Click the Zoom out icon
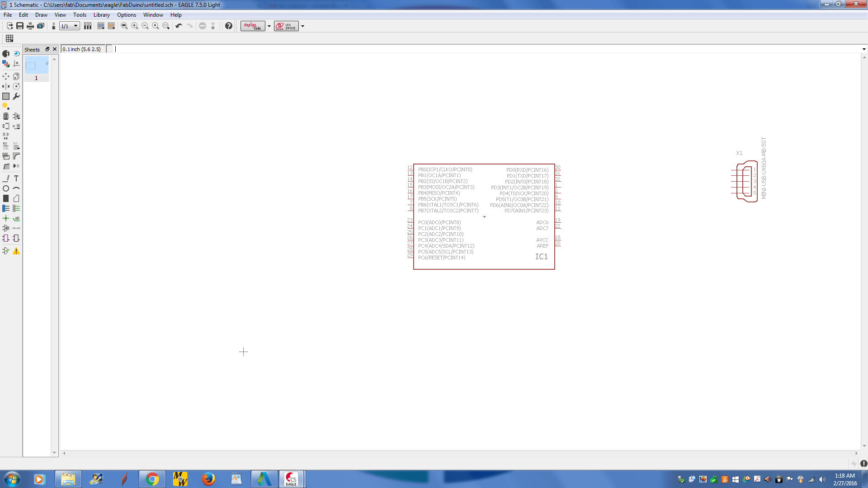Screen dimensions: 868x488 click(x=145, y=26)
